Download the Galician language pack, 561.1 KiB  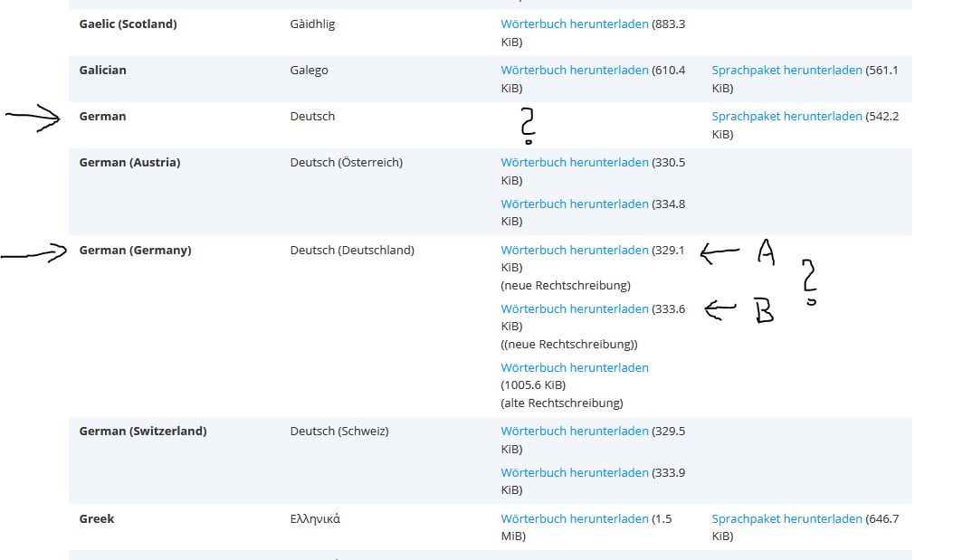click(786, 71)
